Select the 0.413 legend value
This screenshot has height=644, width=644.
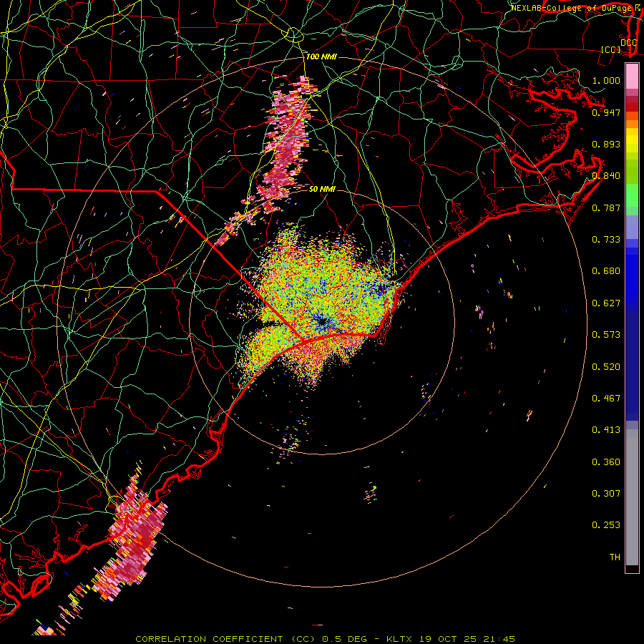[x=606, y=430]
